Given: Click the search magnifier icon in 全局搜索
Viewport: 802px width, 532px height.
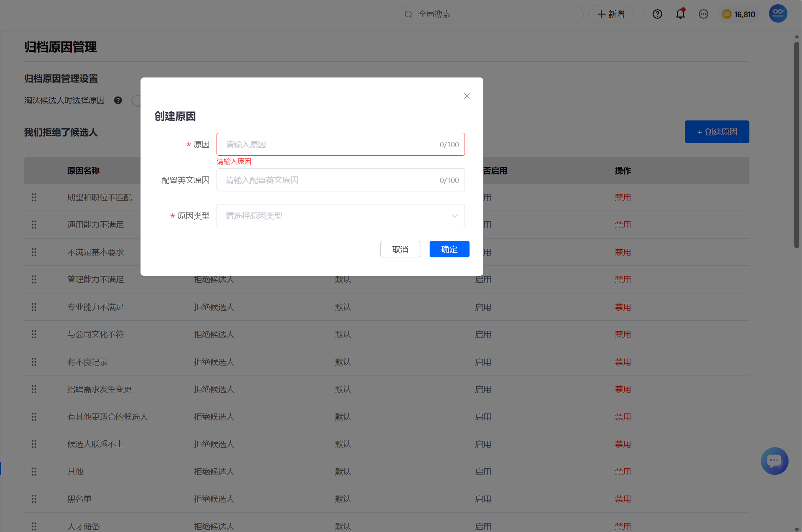Looking at the screenshot, I should coord(408,14).
